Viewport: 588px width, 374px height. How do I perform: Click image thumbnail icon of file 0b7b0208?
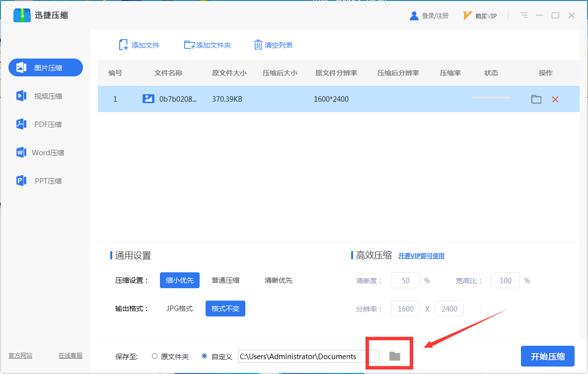coord(148,99)
